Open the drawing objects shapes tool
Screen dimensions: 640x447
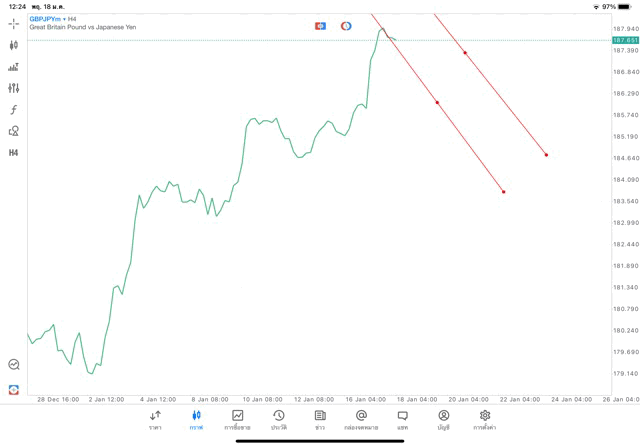14,131
